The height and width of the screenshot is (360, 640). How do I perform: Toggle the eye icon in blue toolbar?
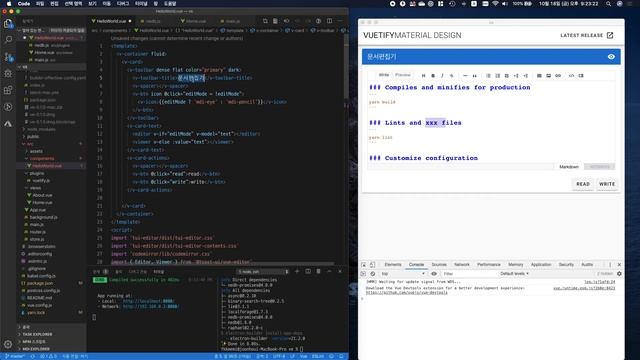[611, 57]
